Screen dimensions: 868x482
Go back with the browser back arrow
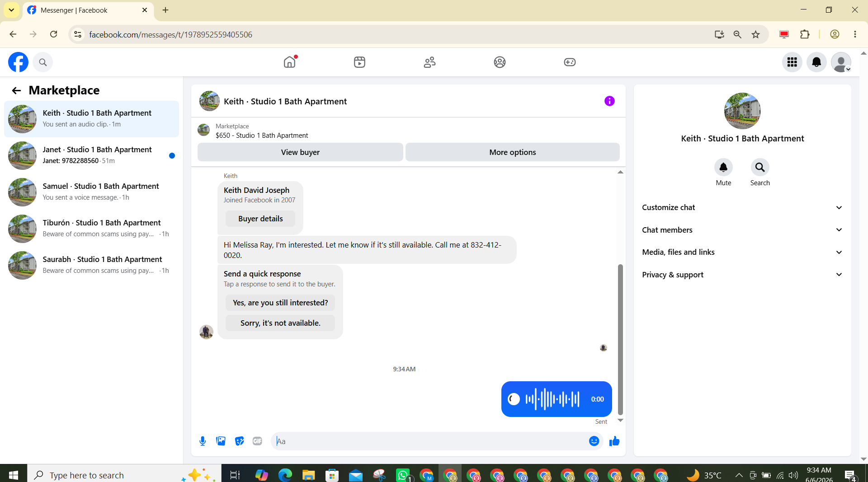point(13,34)
